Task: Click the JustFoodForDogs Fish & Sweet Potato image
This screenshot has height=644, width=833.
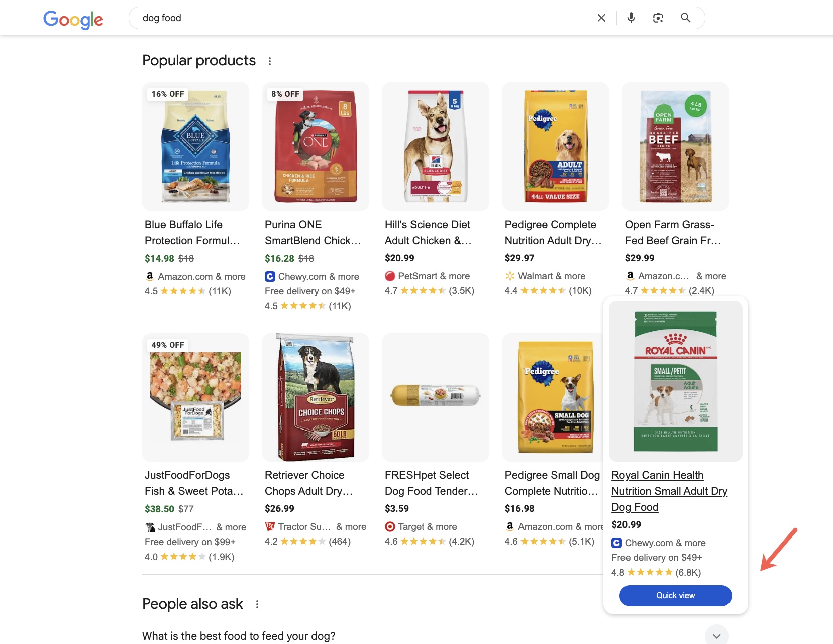Action: (x=195, y=397)
